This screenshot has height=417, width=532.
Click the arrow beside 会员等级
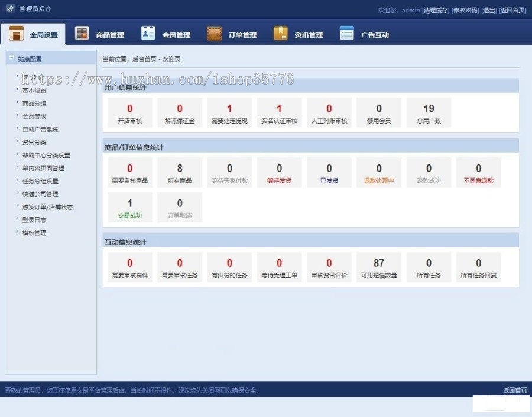point(17,115)
